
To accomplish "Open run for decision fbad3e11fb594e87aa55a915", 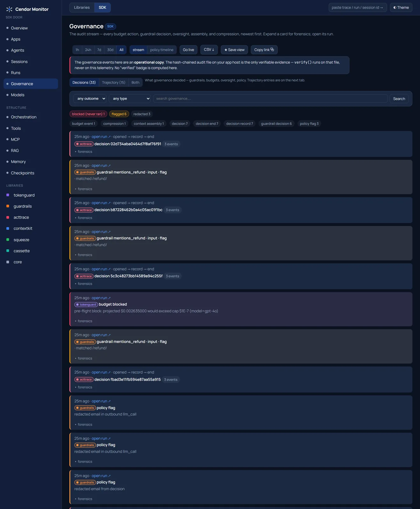I will [101, 372].
